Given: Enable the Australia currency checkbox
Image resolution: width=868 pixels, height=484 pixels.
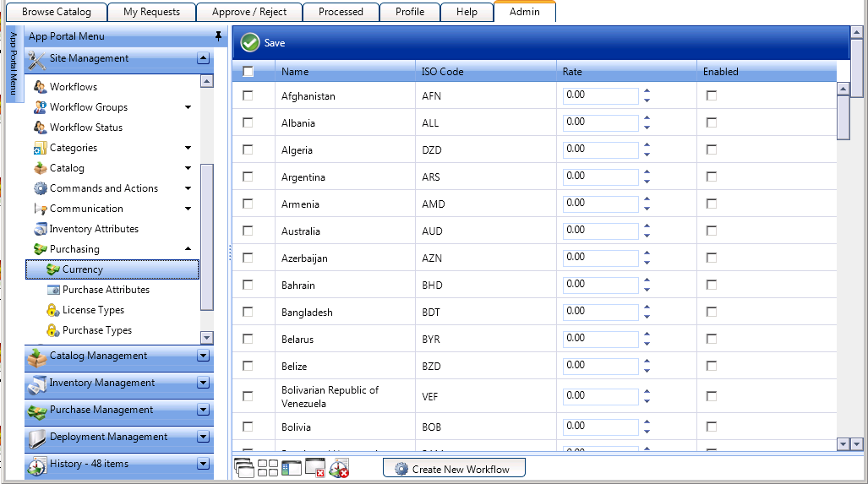Looking at the screenshot, I should (712, 231).
